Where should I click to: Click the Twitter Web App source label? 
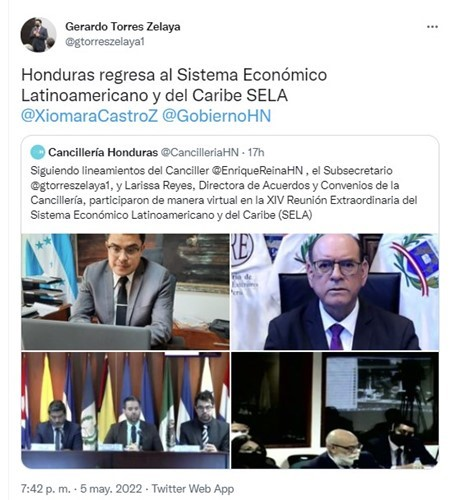click(x=193, y=489)
